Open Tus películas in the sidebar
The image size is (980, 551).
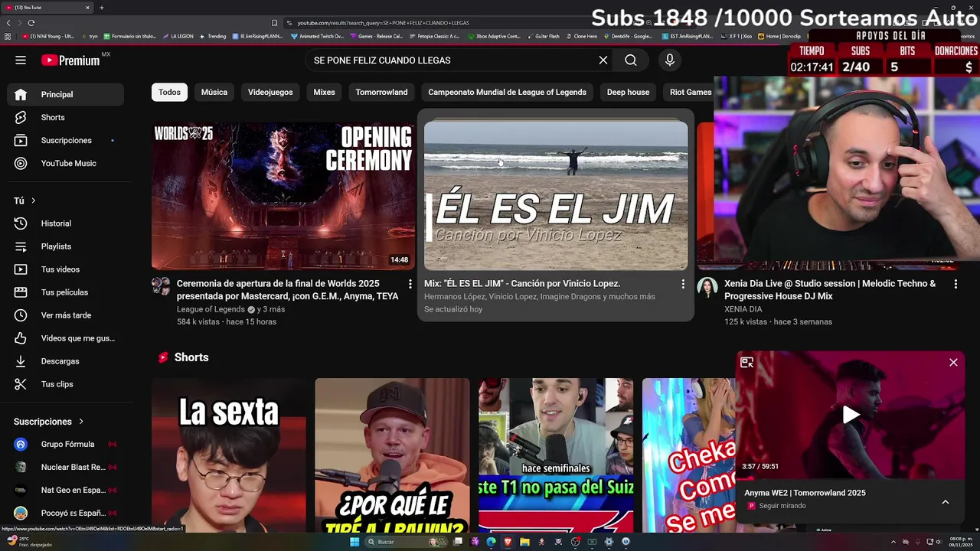click(66, 292)
